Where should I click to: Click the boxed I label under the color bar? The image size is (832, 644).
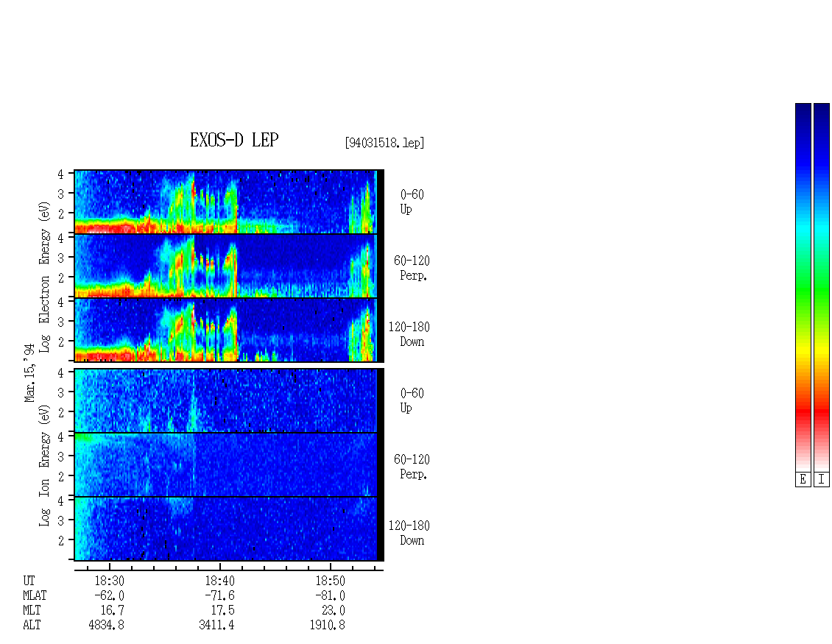tap(822, 480)
